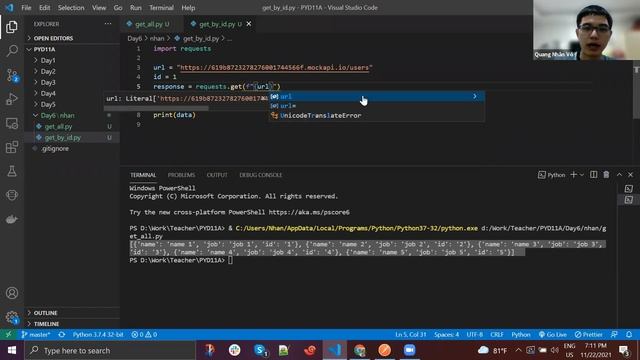The width and height of the screenshot is (640, 360).
Task: Change indentation via Spaces: 4
Action: pyautogui.click(x=447, y=334)
